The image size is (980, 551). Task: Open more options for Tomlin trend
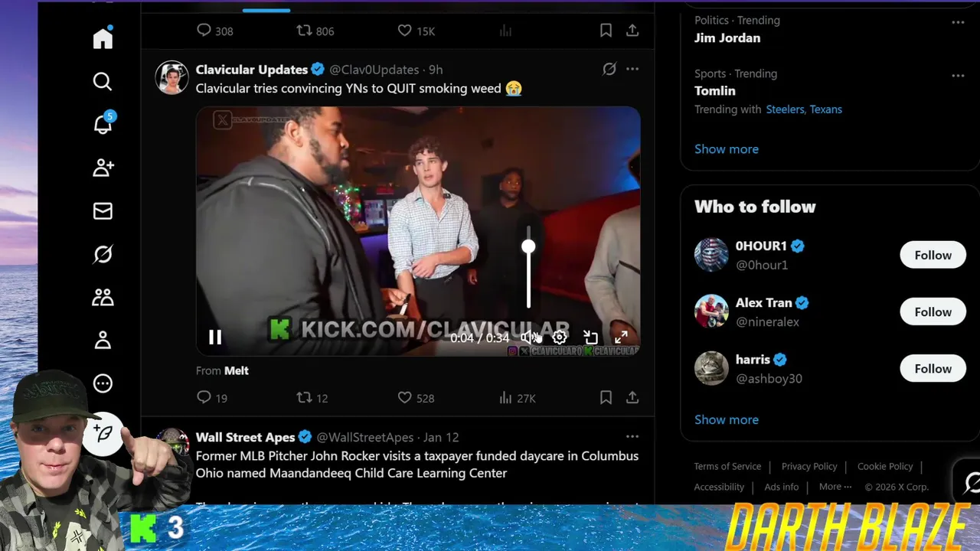point(958,76)
